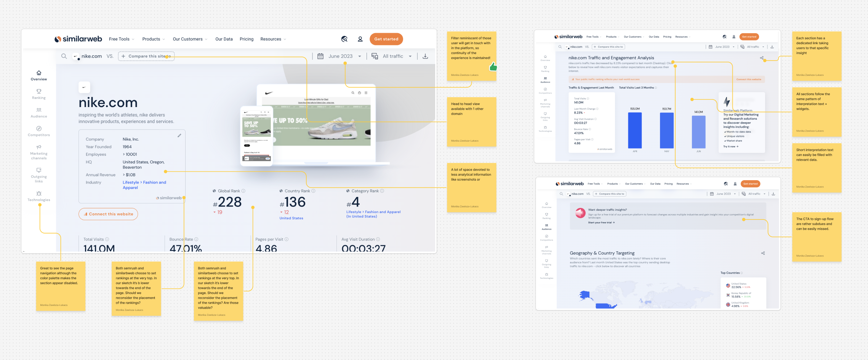
Task: Click the globe search icon in large screenshot header
Action: coord(344,39)
